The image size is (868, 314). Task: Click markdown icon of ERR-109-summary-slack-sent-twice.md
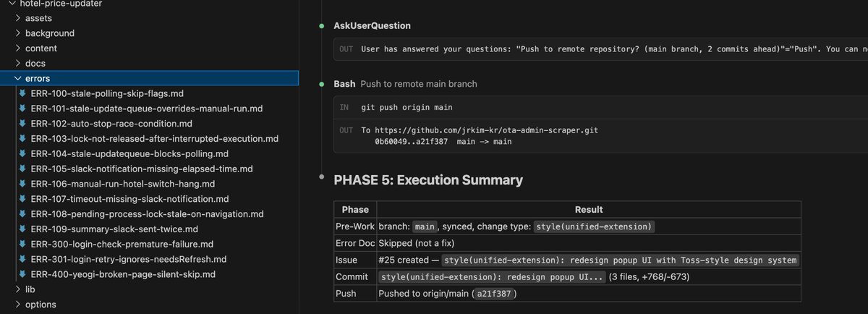click(23, 229)
